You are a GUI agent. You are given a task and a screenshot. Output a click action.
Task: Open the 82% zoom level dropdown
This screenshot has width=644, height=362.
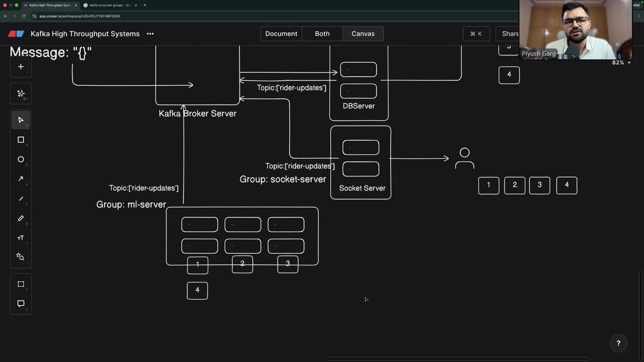click(x=621, y=63)
